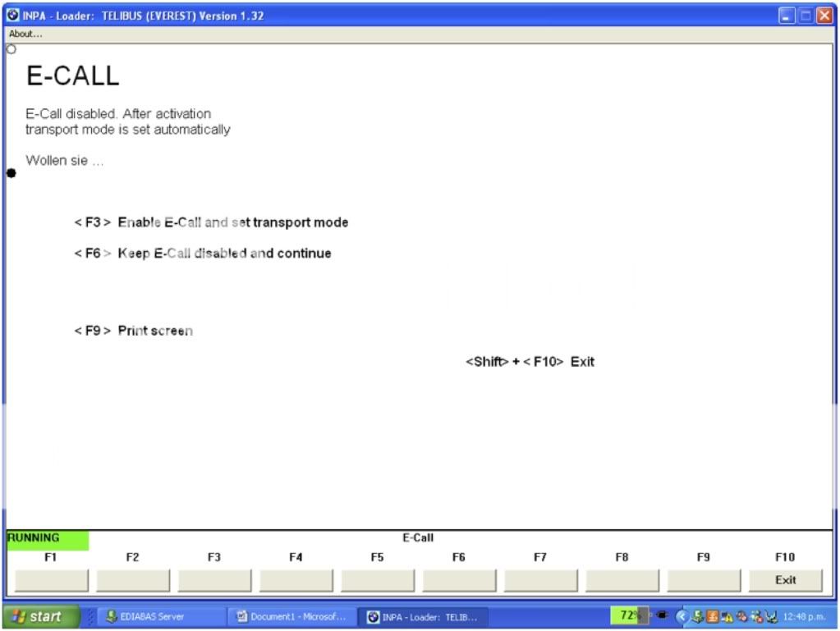Viewport: 840px width, 631px height.
Task: Click the BMW logo in the title bar
Action: [x=12, y=16]
